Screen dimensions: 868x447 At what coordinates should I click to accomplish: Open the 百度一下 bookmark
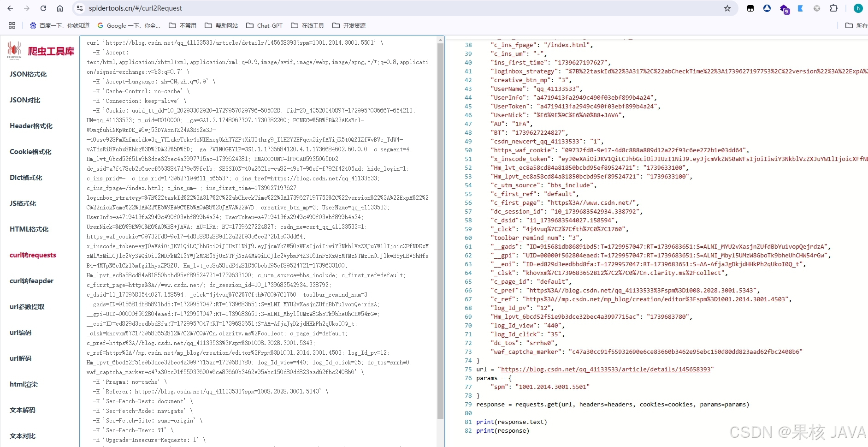click(x=59, y=25)
